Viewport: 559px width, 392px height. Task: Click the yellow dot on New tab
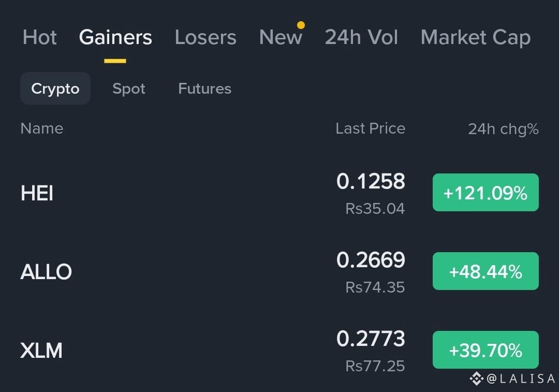tap(301, 25)
